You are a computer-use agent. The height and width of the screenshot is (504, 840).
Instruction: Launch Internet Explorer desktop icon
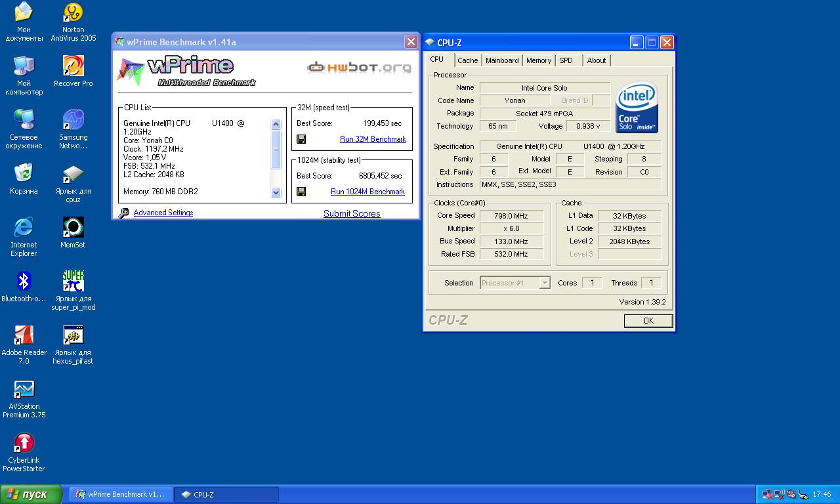click(24, 237)
